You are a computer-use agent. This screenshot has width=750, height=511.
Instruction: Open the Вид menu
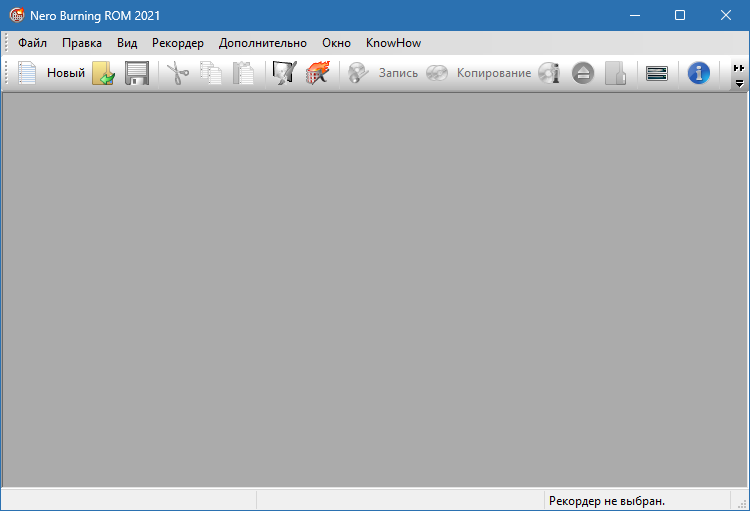(x=127, y=43)
